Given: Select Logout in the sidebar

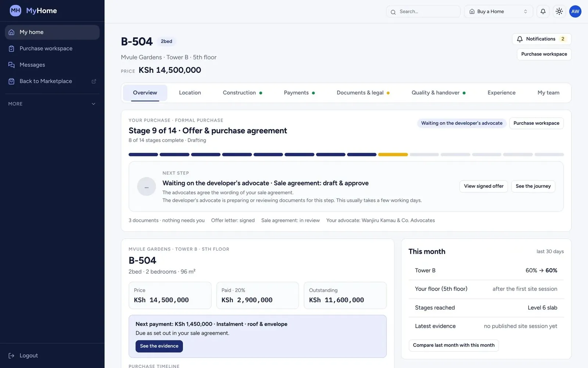Looking at the screenshot, I should click(52, 355).
